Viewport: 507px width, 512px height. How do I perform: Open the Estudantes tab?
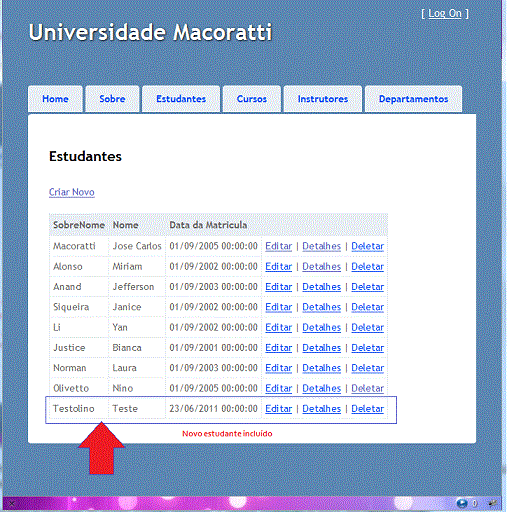click(x=181, y=99)
